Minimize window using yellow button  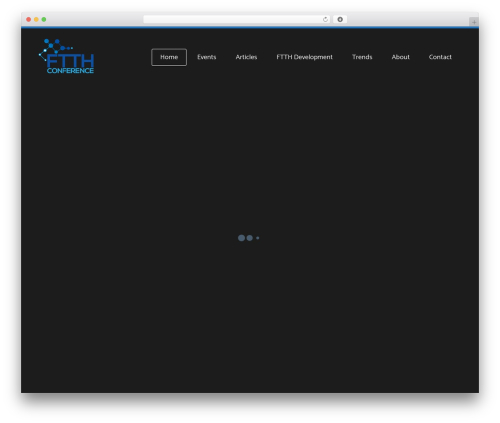tap(36, 19)
